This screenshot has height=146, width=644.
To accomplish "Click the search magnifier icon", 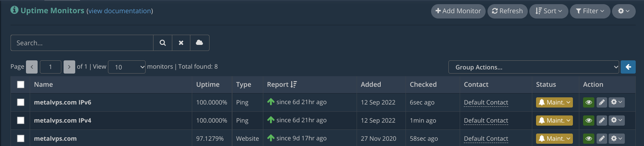I will coord(163,43).
